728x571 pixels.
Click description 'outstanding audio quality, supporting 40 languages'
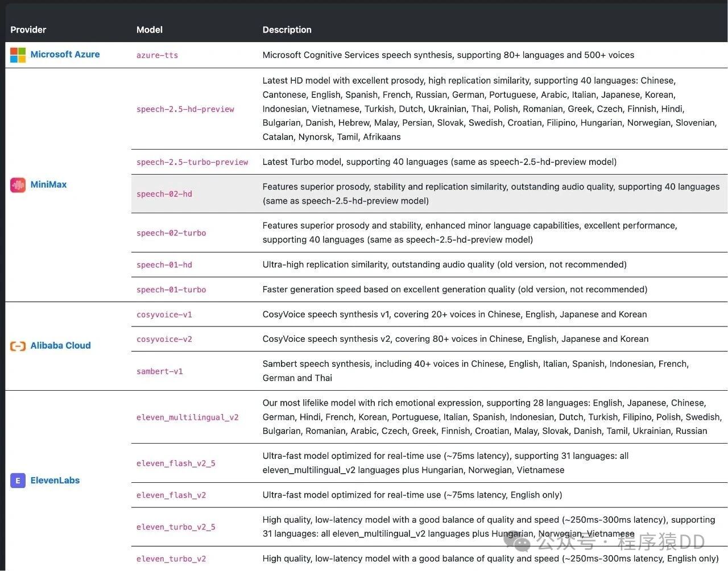[x=491, y=193]
